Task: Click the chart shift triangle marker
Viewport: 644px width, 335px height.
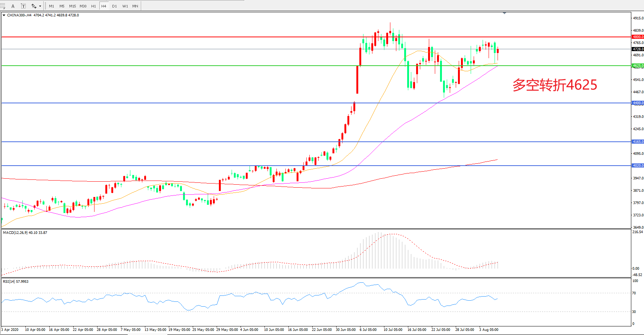Action: pyautogui.click(x=504, y=13)
